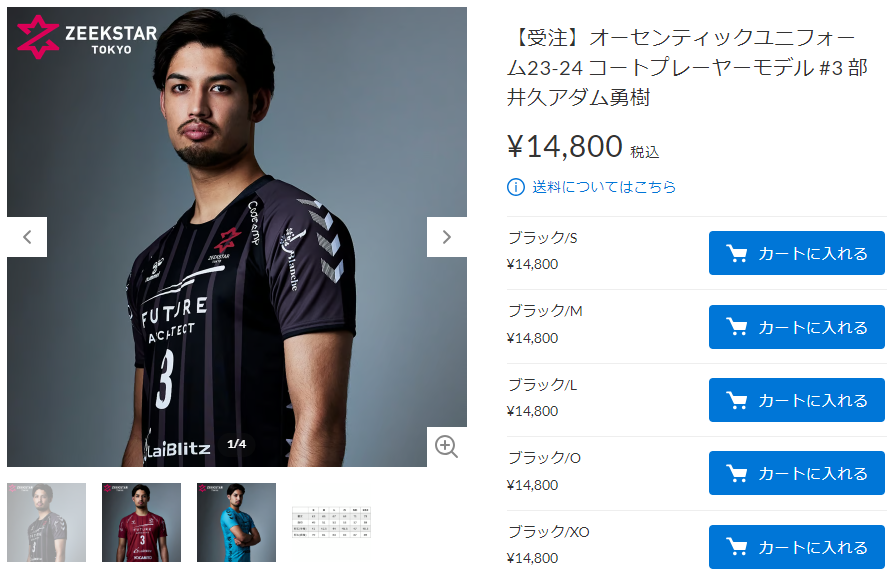Select the red uniform thumbnail
This screenshot has height=579, width=891.
click(x=141, y=522)
